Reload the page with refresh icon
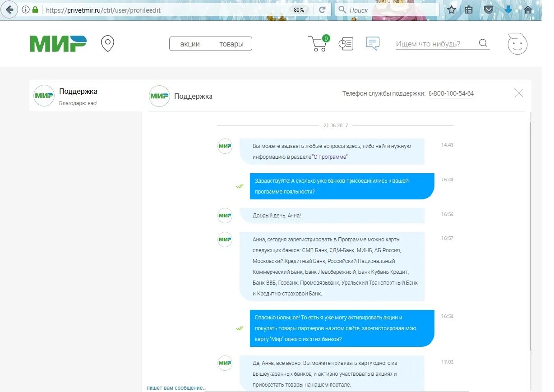Image resolution: width=554 pixels, height=392 pixels. [322, 9]
